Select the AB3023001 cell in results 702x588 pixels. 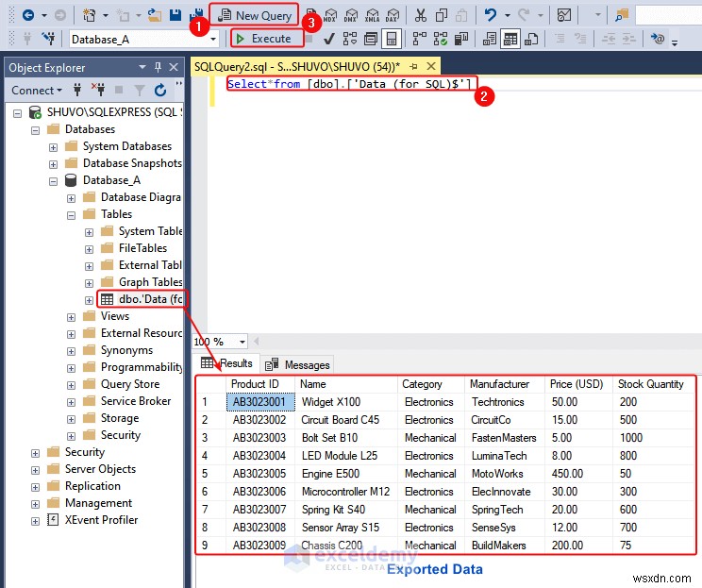point(260,402)
